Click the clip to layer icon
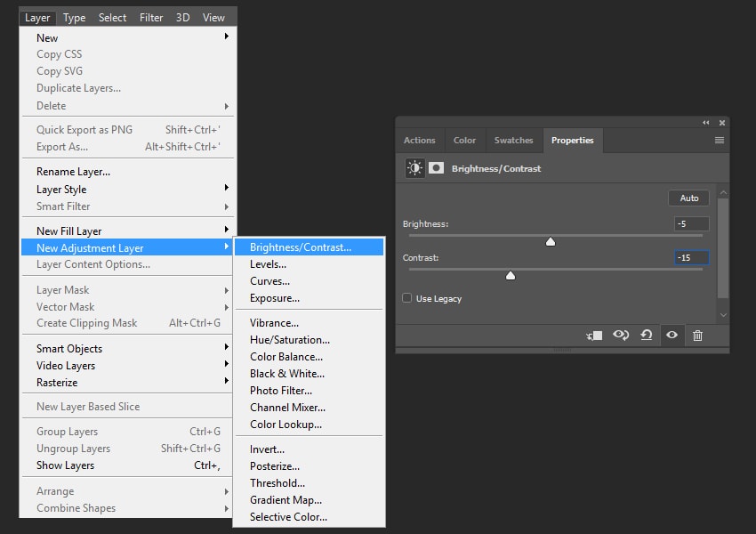 (x=594, y=336)
